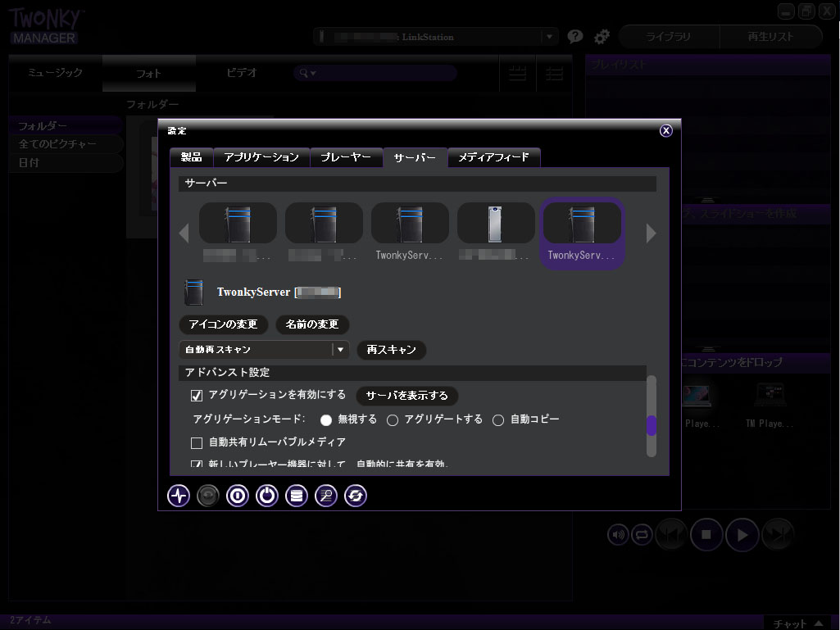Enable 自動共有リムーバブルメディア checkbox
840x630 pixels.
point(197,443)
